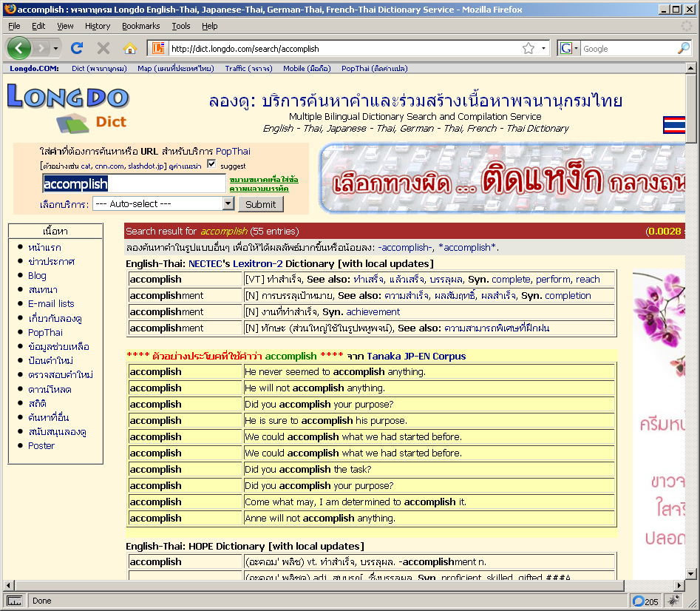The height and width of the screenshot is (611, 700).
Task: Follow the synonym link complete
Action: pyautogui.click(x=511, y=279)
